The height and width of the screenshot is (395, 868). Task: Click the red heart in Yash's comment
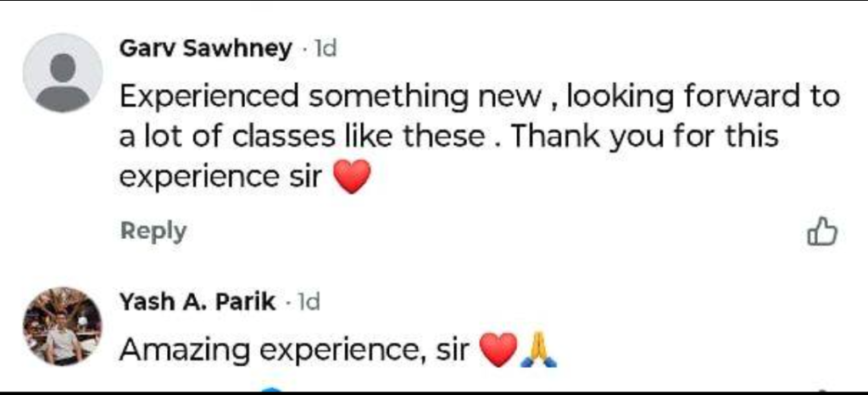coord(498,350)
